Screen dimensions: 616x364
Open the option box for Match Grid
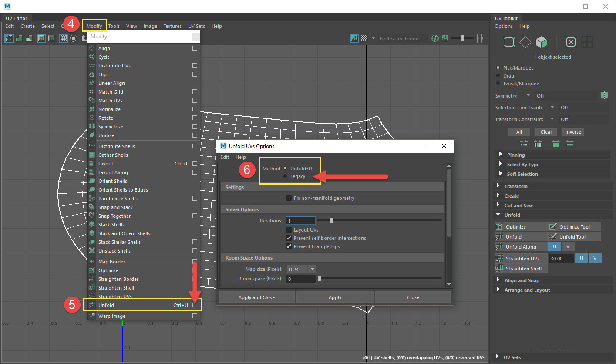pyautogui.click(x=195, y=92)
